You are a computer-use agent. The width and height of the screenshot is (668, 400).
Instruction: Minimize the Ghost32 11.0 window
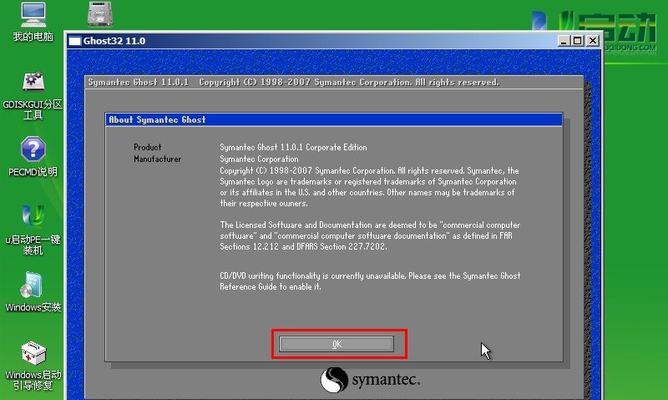(x=564, y=41)
